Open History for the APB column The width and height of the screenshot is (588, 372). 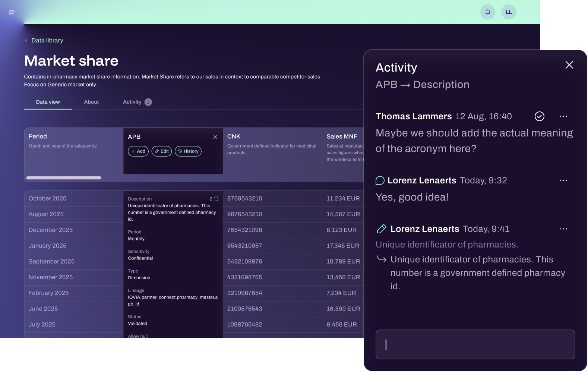click(188, 151)
